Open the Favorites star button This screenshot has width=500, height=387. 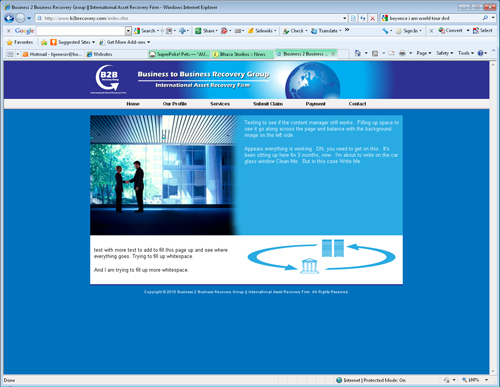(20, 42)
